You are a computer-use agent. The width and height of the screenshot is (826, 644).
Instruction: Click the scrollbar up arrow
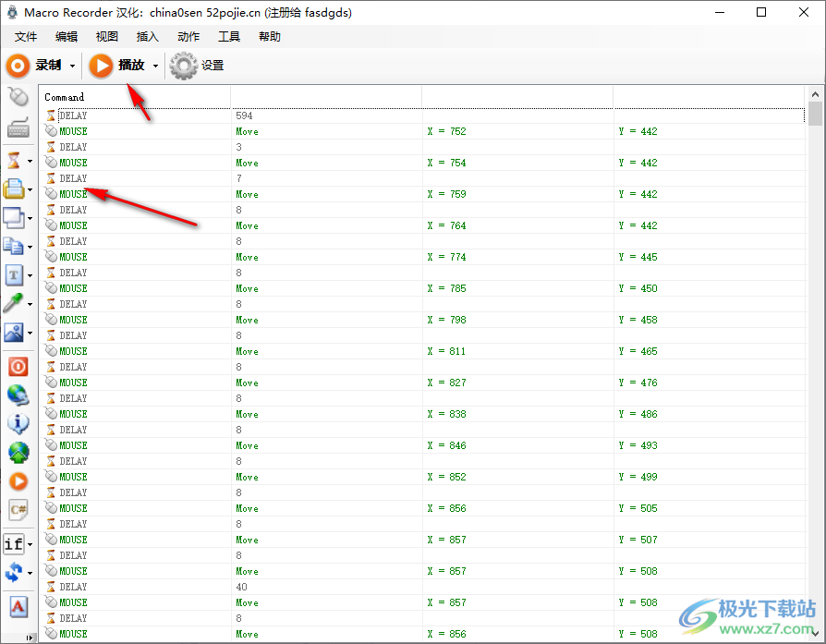pyautogui.click(x=816, y=94)
